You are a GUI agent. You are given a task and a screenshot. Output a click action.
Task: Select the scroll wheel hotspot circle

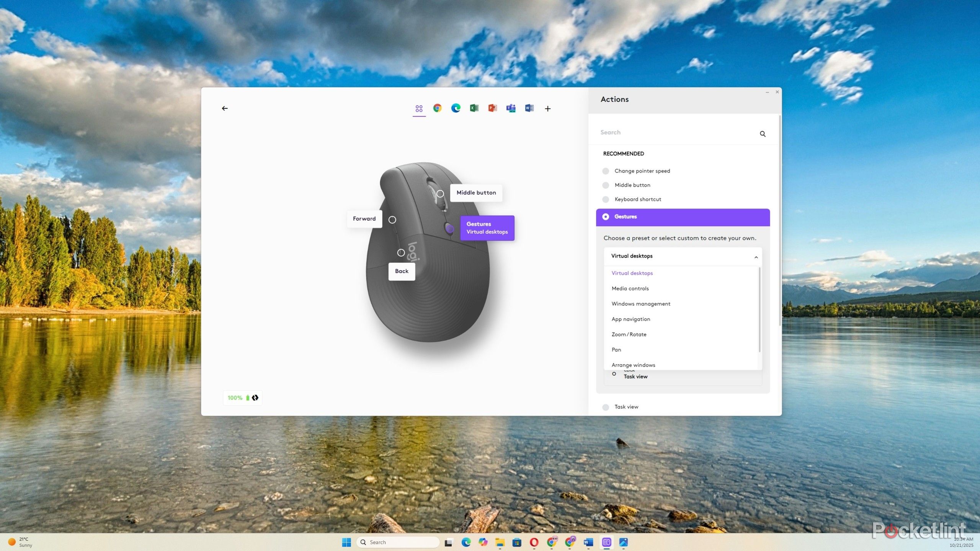click(x=440, y=194)
